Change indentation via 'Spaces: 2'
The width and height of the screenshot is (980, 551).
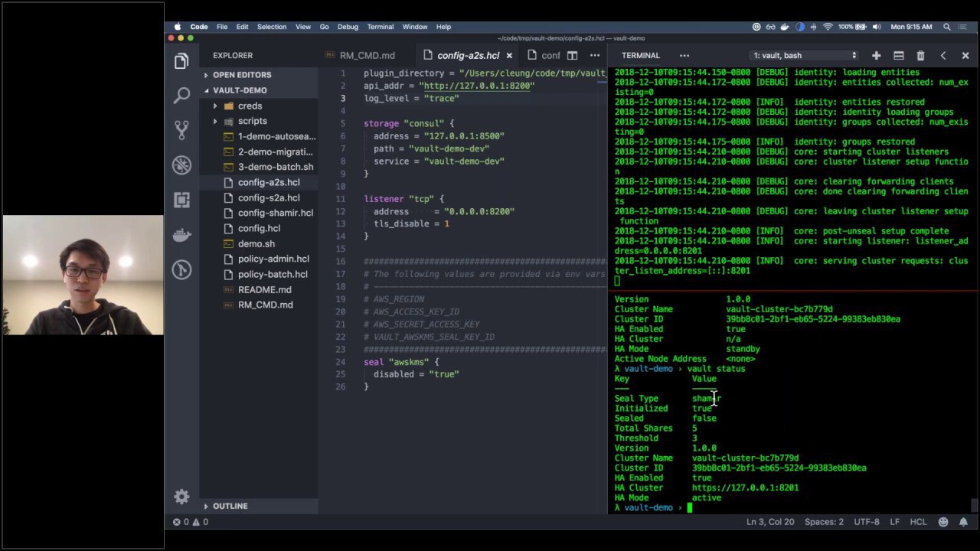(824, 522)
